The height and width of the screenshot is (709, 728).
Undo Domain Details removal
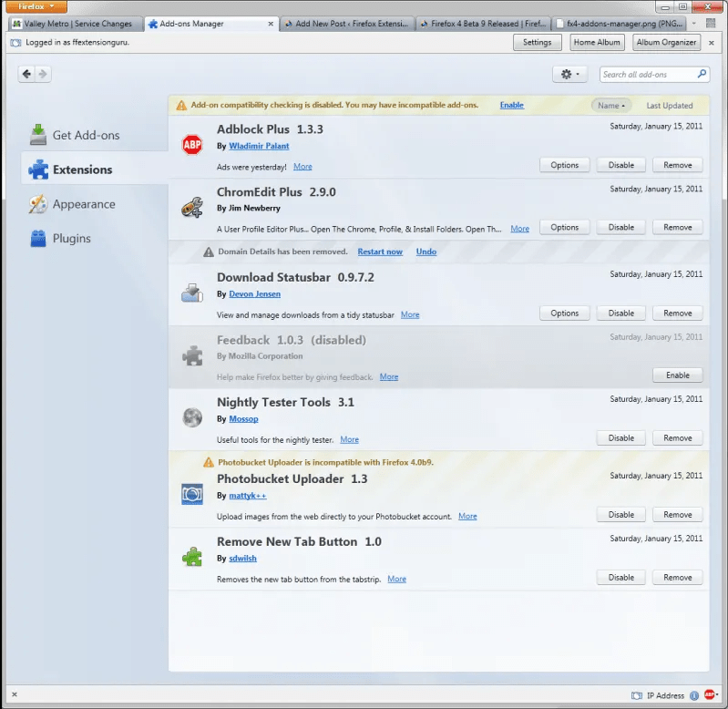(x=426, y=252)
